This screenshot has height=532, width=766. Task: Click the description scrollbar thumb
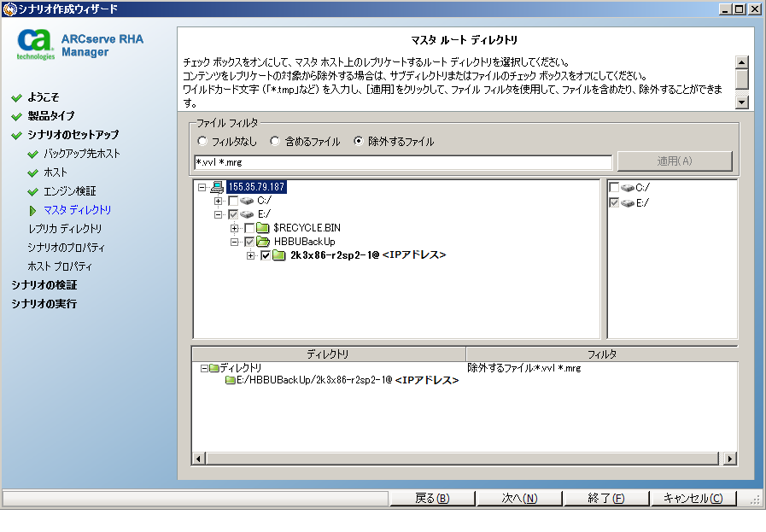[742, 79]
